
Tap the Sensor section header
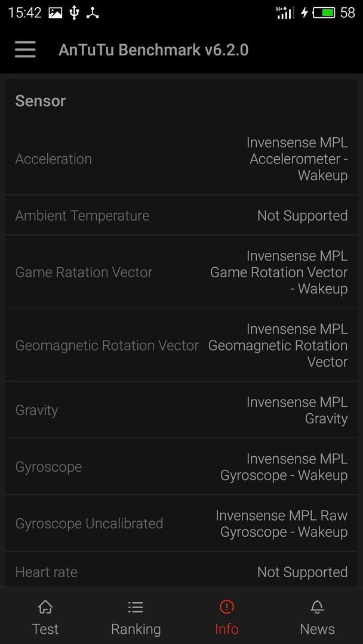pyautogui.click(x=40, y=101)
